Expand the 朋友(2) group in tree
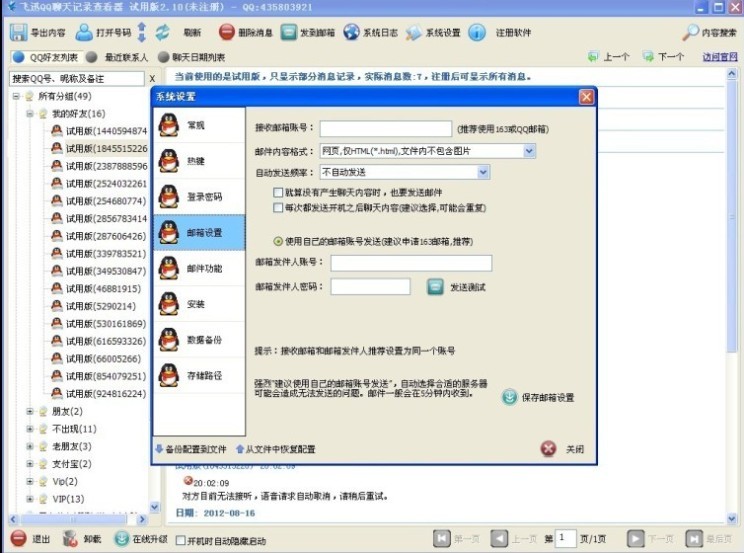This screenshot has height=553, width=744. (29, 411)
